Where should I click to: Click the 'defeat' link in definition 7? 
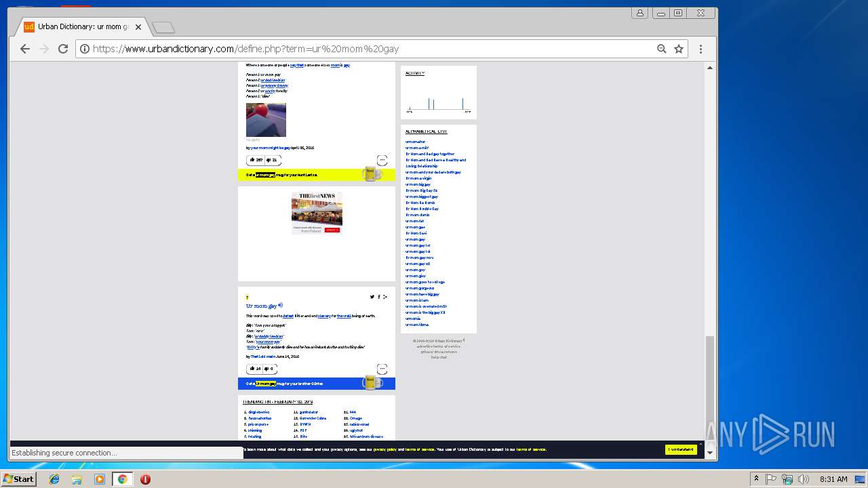click(x=288, y=316)
